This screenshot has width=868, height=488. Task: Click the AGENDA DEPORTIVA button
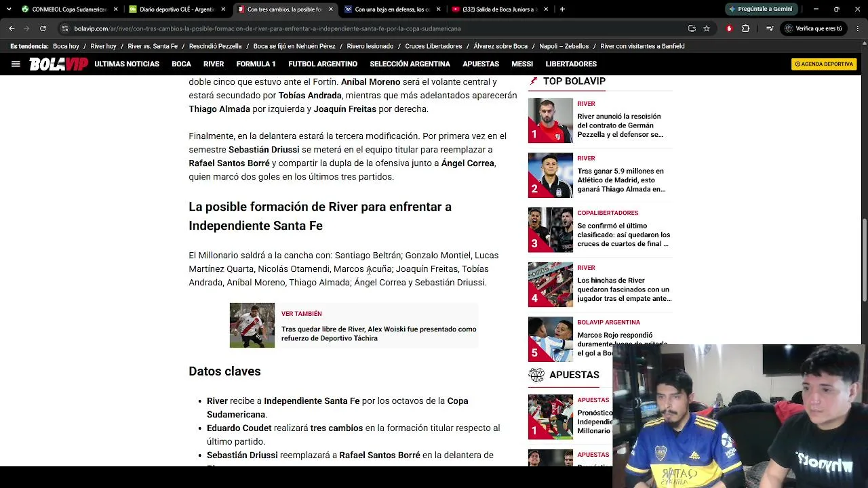click(x=824, y=64)
